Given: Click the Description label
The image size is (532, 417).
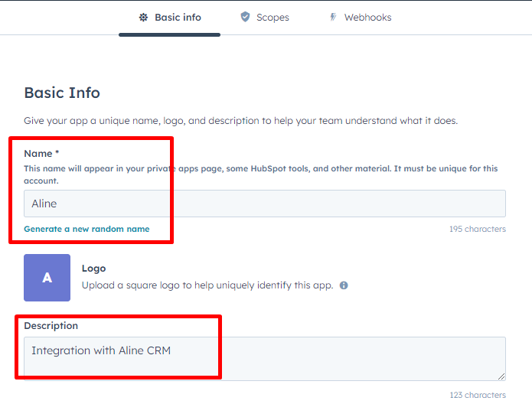Looking at the screenshot, I should pyautogui.click(x=51, y=326).
